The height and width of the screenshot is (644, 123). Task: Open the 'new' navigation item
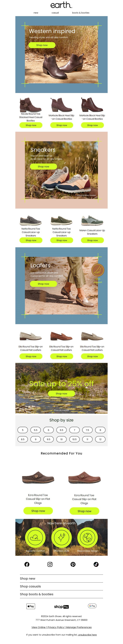36,13
